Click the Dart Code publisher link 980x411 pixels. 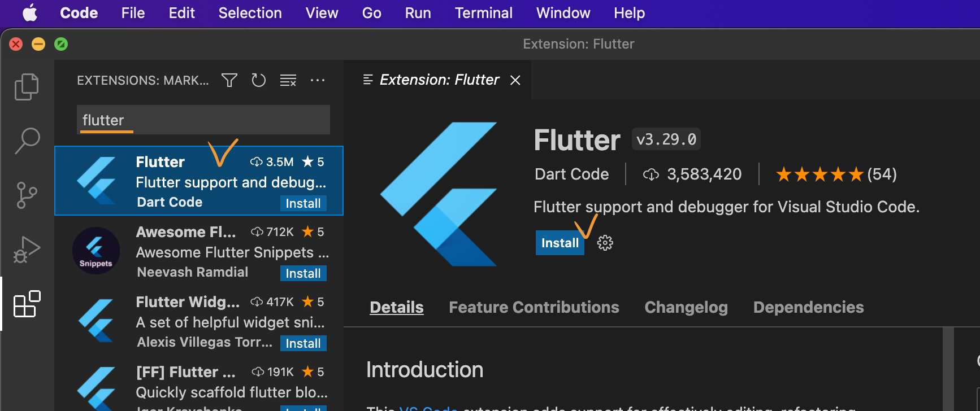coord(572,174)
